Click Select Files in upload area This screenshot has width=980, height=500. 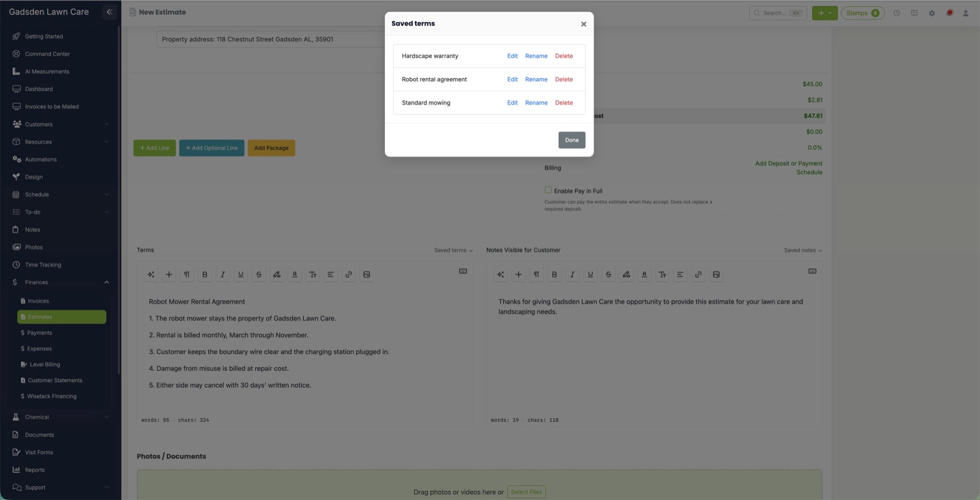point(526,492)
